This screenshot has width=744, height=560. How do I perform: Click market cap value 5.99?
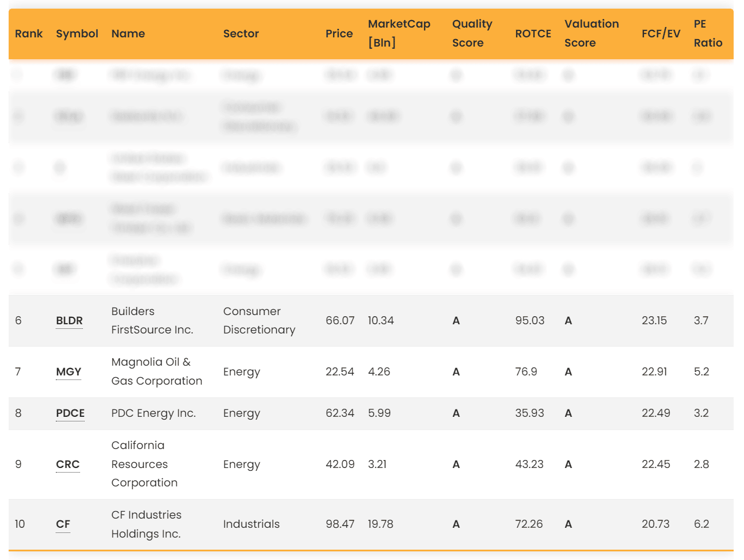pos(379,413)
